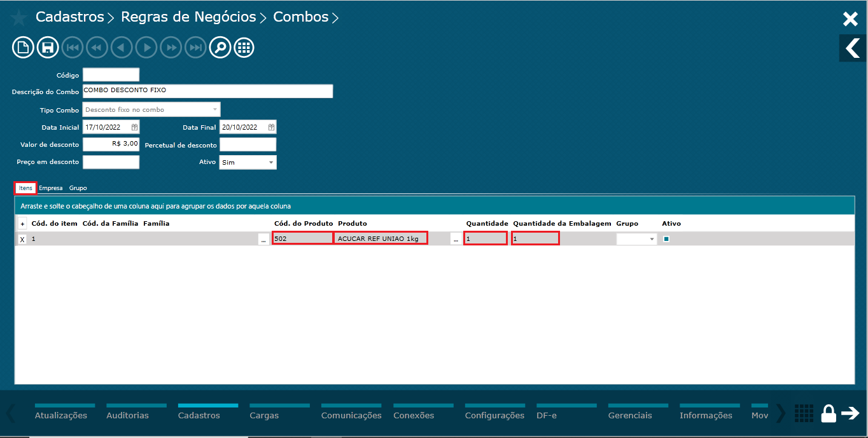Click the Percetual de desconto field
Image resolution: width=868 pixels, height=438 pixels.
coord(248,144)
